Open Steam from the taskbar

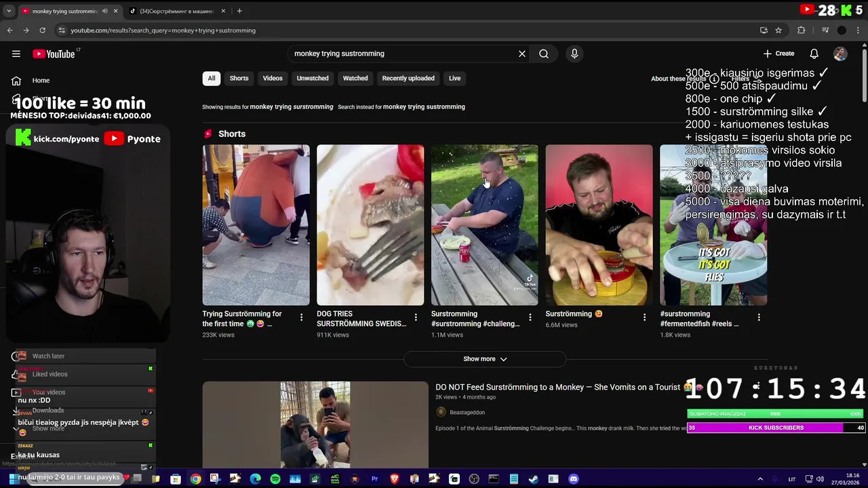pos(534,479)
